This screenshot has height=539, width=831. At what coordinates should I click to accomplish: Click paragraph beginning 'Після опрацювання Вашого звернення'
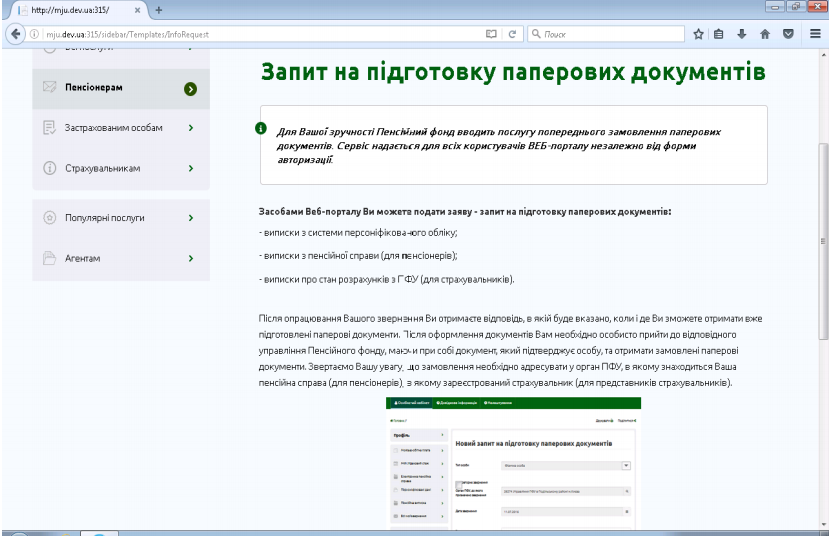[x=510, y=350]
